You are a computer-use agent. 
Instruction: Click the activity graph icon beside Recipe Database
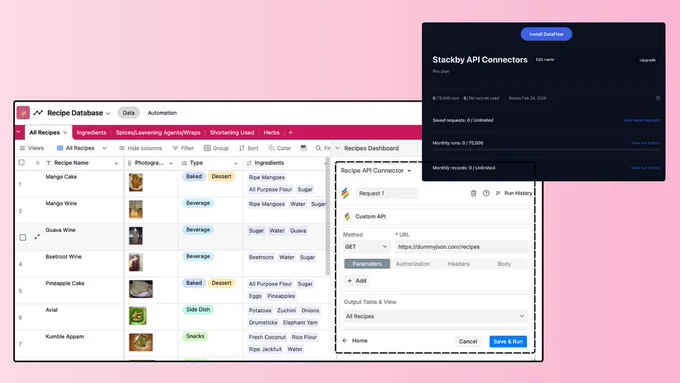38,113
